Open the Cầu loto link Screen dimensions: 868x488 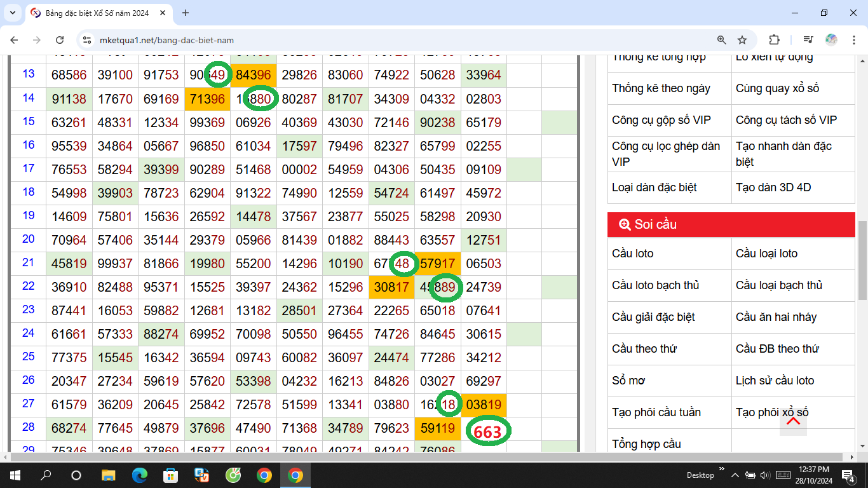point(633,254)
